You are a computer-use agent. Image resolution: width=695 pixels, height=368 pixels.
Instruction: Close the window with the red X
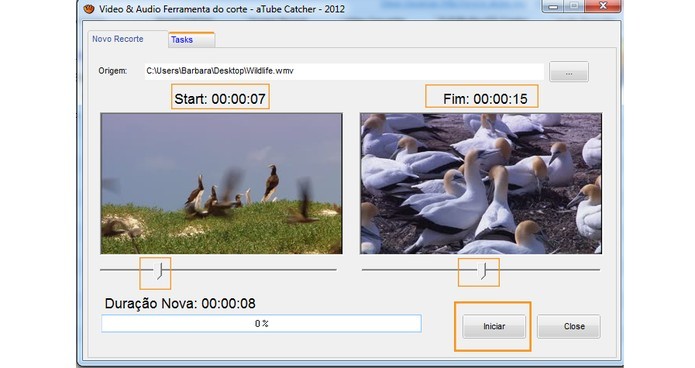[602, 6]
